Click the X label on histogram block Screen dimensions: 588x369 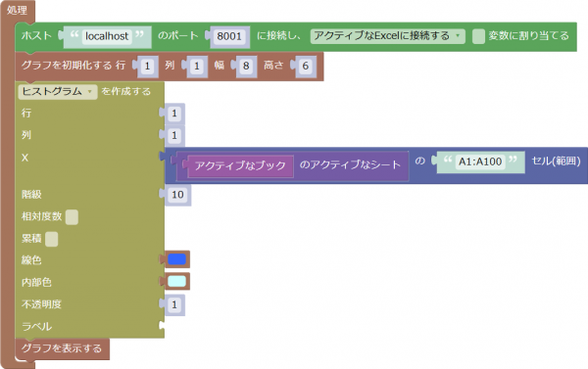[x=24, y=158]
